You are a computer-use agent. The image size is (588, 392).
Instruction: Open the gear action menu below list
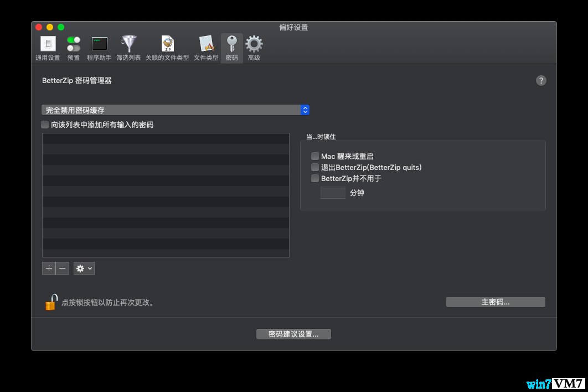(84, 268)
